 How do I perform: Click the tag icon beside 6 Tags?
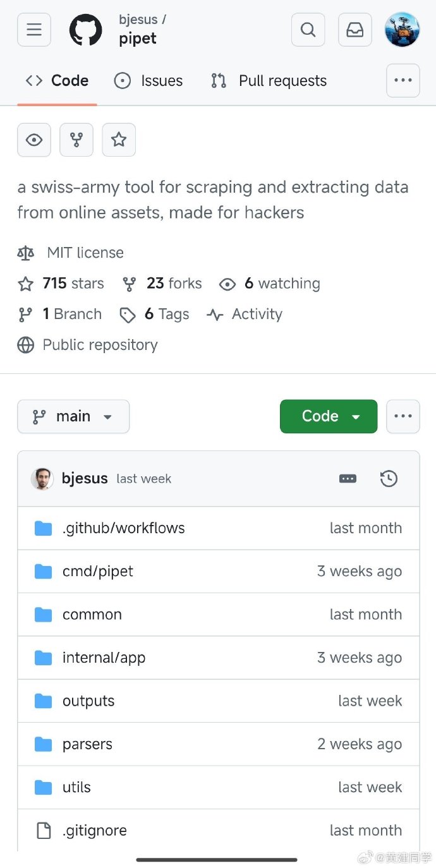(x=128, y=315)
